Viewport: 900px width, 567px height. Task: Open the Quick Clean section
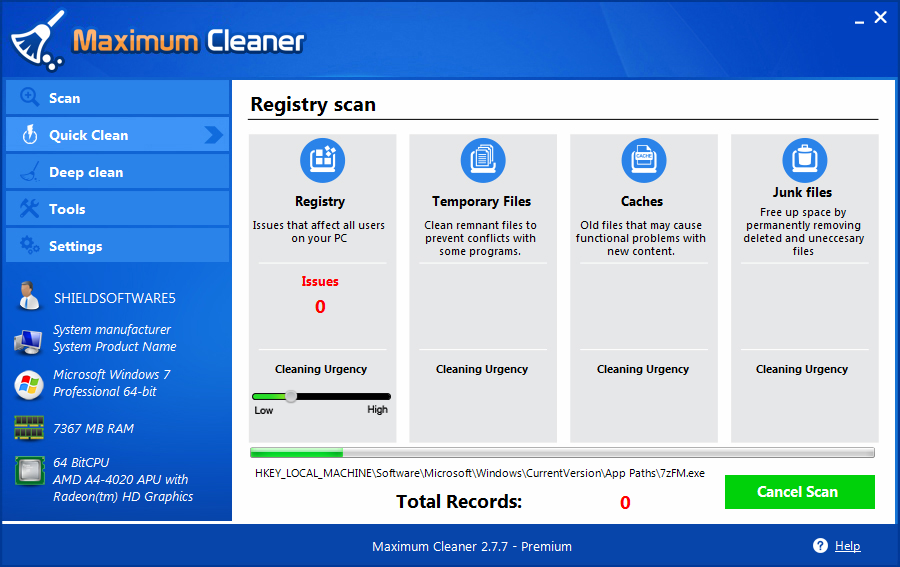pos(118,134)
